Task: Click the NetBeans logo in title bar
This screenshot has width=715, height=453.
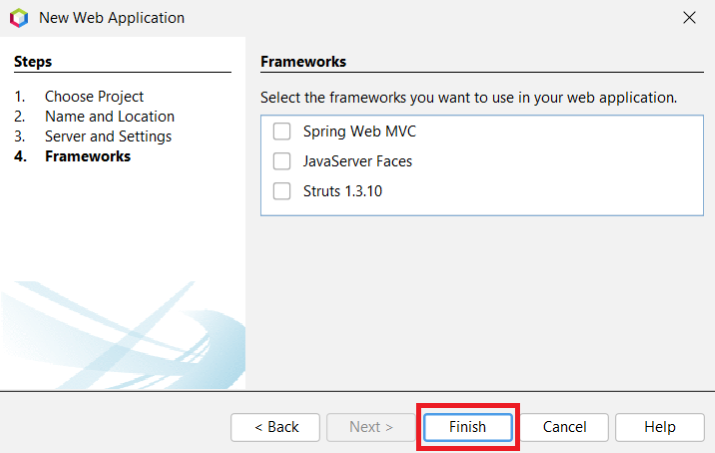Action: pyautogui.click(x=18, y=18)
